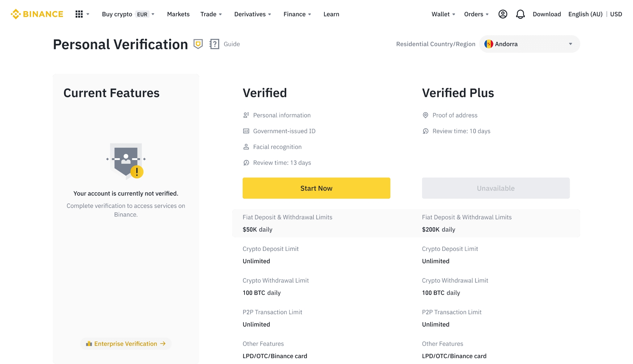The image size is (633, 364).
Task: Expand the Orders dropdown menu
Action: coord(476,14)
